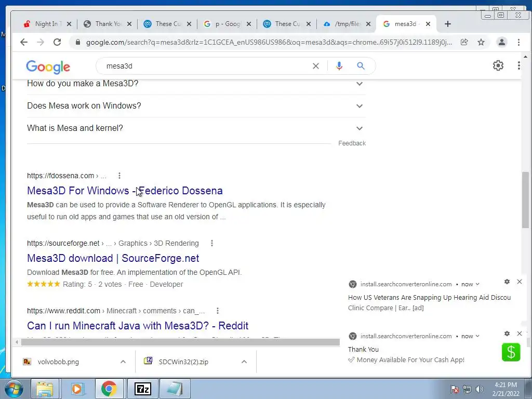Start voice search with microphone
The height and width of the screenshot is (399, 532).
click(339, 66)
